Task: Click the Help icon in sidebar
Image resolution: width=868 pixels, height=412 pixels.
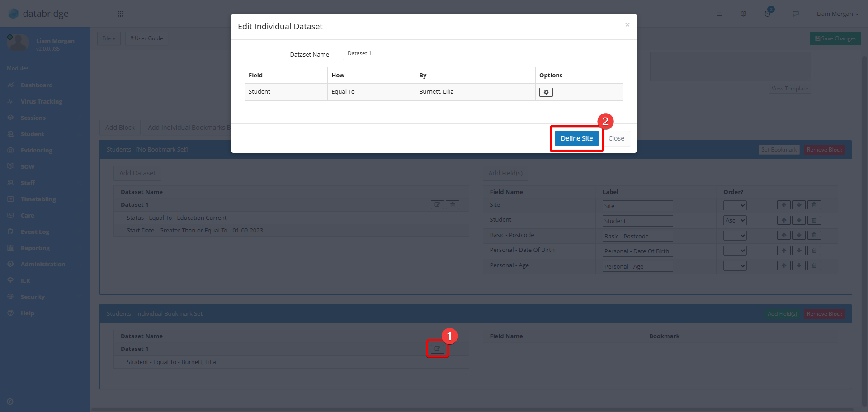Action: (x=10, y=313)
